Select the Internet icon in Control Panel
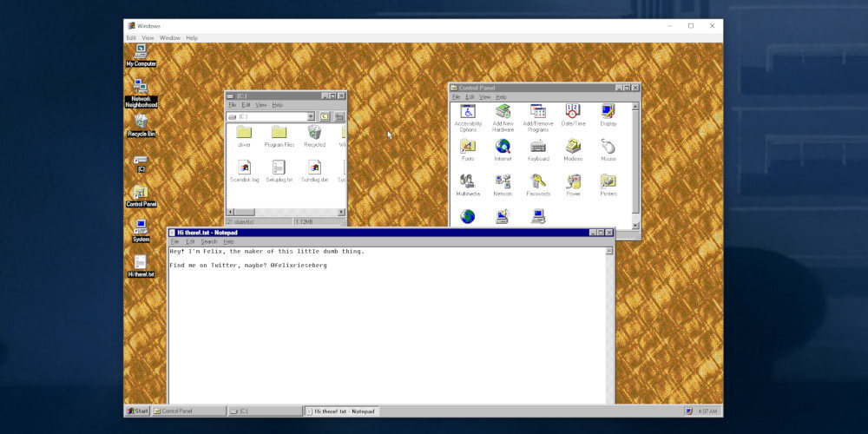This screenshot has width=868, height=434. [503, 150]
